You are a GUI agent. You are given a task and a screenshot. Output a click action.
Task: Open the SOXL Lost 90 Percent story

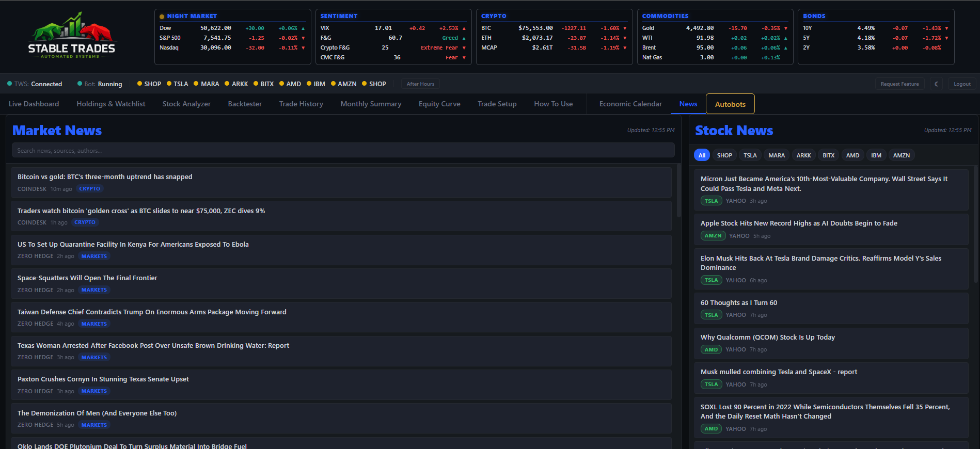click(x=831, y=418)
